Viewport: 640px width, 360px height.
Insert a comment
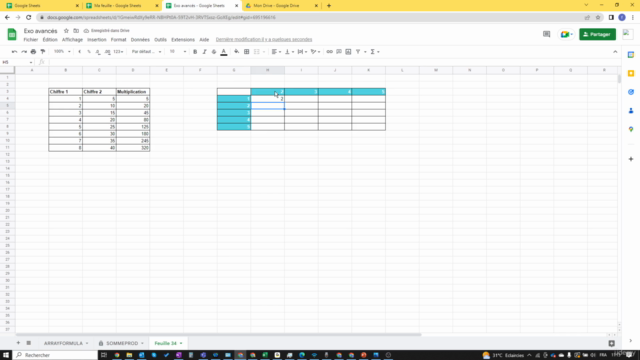(339, 52)
